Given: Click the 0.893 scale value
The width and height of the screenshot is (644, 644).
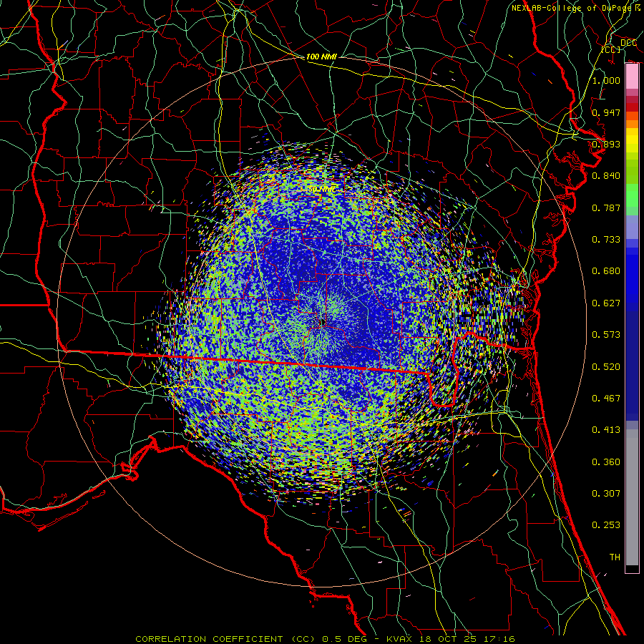Looking at the screenshot, I should coord(606,144).
